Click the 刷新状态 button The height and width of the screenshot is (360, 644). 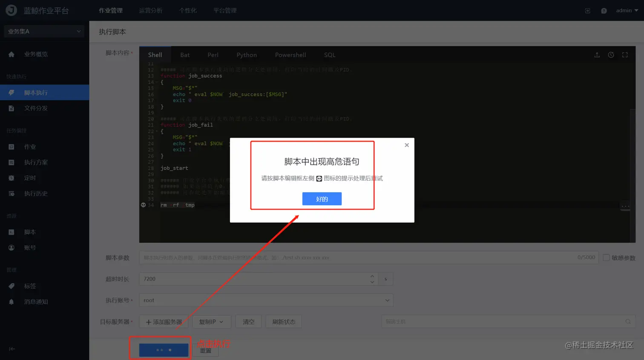pyautogui.click(x=284, y=322)
